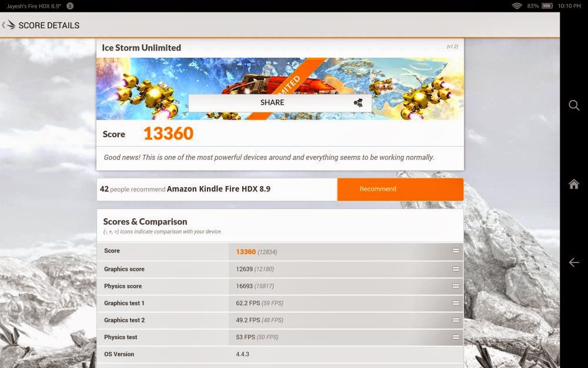Tap Jayesh's Fire HDX 8.9 device name
Image resolution: width=588 pixels, height=368 pixels.
click(x=34, y=6)
